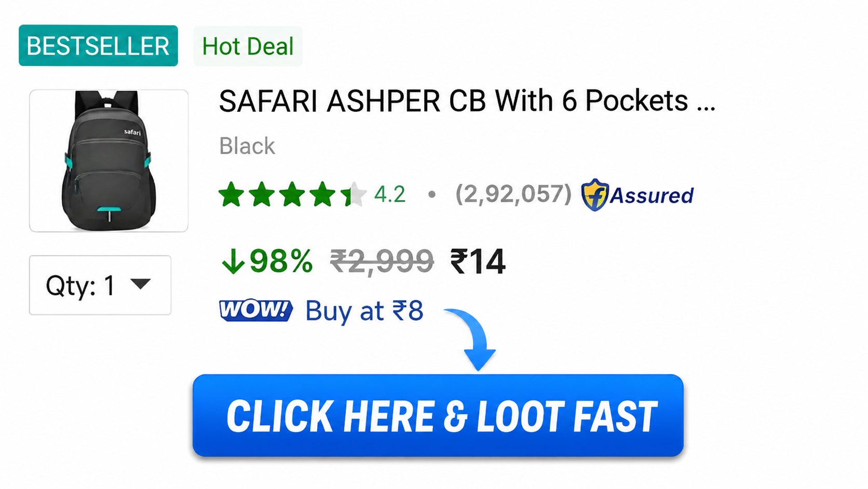
Task: Click the BESTSELLER badge
Action: pyautogui.click(x=98, y=46)
